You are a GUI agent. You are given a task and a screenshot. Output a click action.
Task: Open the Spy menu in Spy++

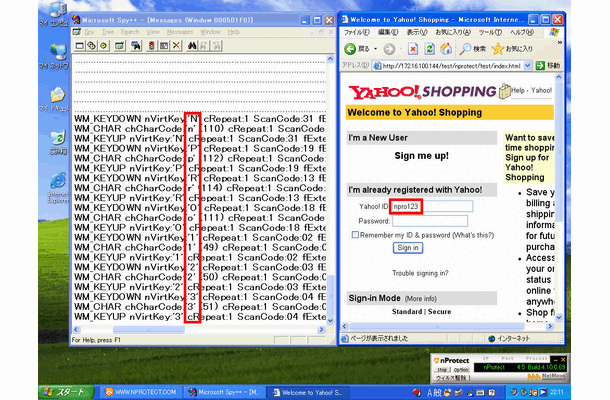pyautogui.click(x=89, y=32)
